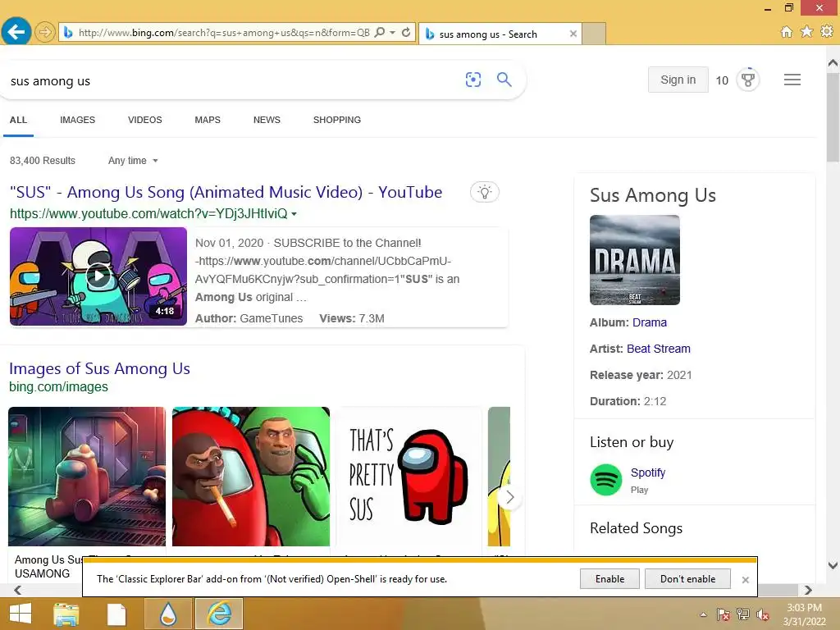Click the vertical scrollbar down arrow

pyautogui.click(x=833, y=565)
